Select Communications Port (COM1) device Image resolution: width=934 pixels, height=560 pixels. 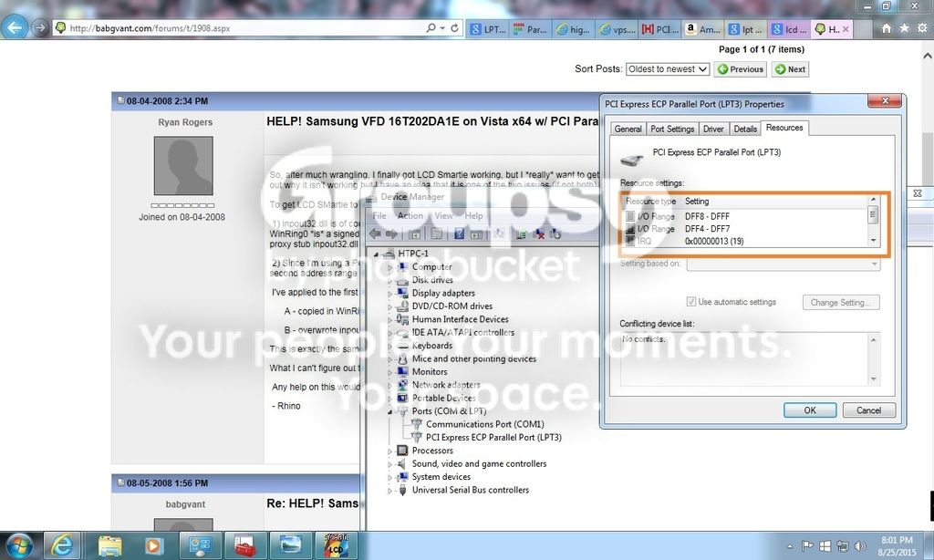point(485,424)
